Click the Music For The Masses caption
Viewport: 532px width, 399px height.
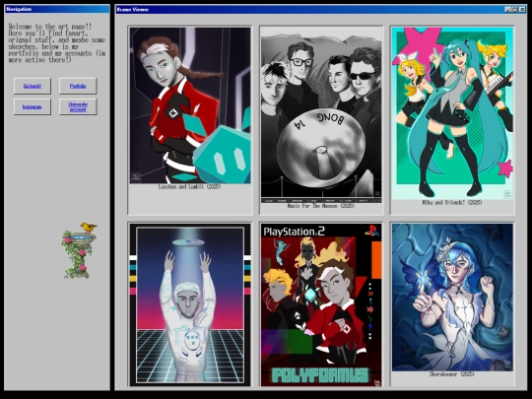coord(321,206)
